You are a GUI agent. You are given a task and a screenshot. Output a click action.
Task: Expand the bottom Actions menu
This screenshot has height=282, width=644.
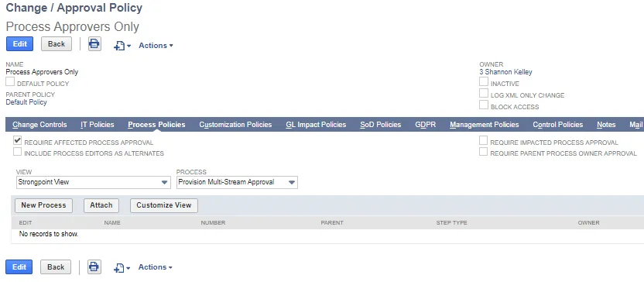click(x=156, y=267)
